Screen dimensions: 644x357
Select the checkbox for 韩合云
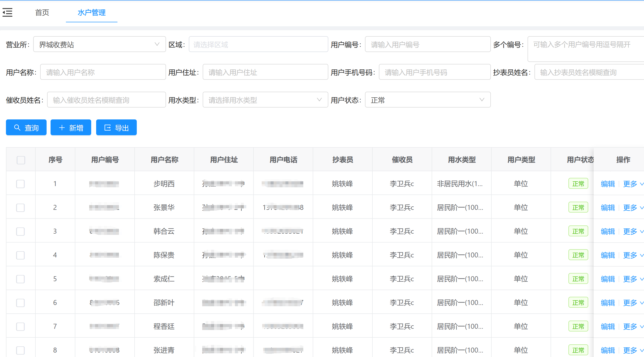(21, 231)
